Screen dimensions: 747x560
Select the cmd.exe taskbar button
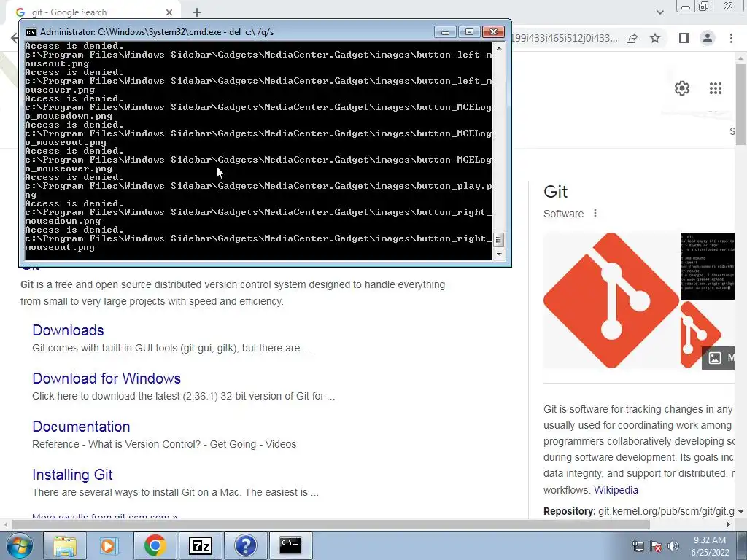(290, 545)
